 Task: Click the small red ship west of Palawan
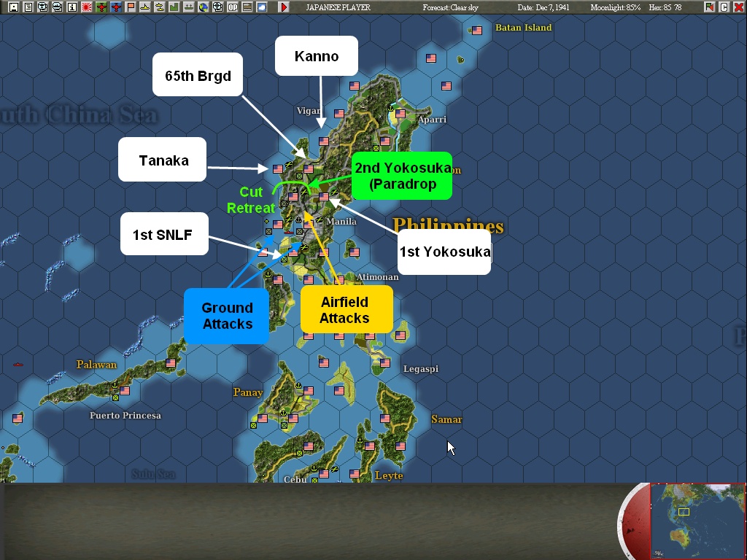coord(18,365)
